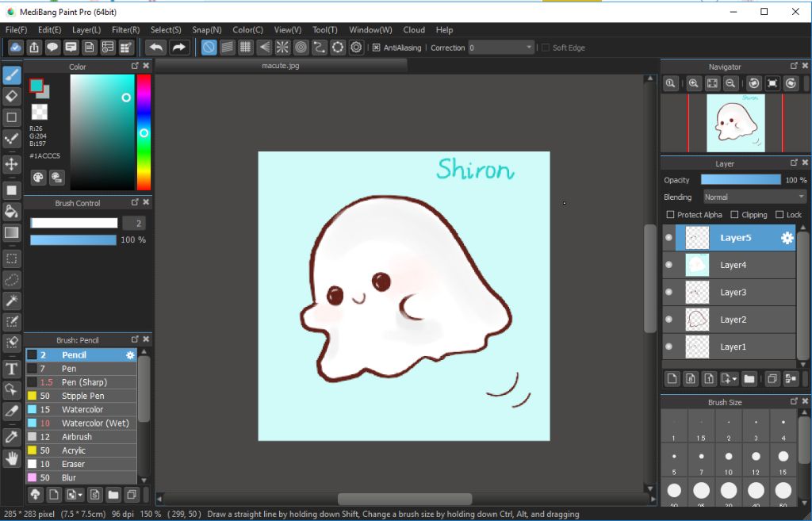Pick the Gradient tool
This screenshot has width=812, height=521.
12,232
